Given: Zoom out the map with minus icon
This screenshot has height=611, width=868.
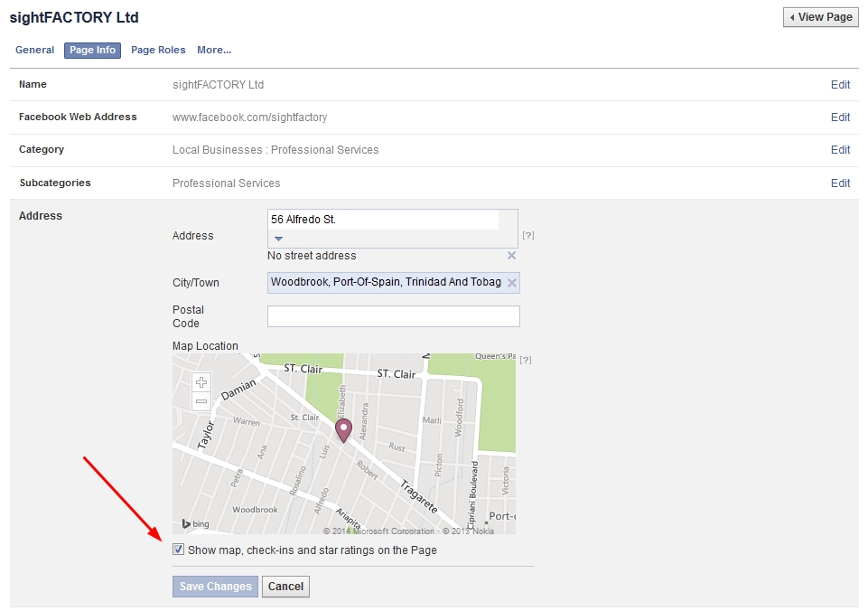Looking at the screenshot, I should tap(201, 401).
